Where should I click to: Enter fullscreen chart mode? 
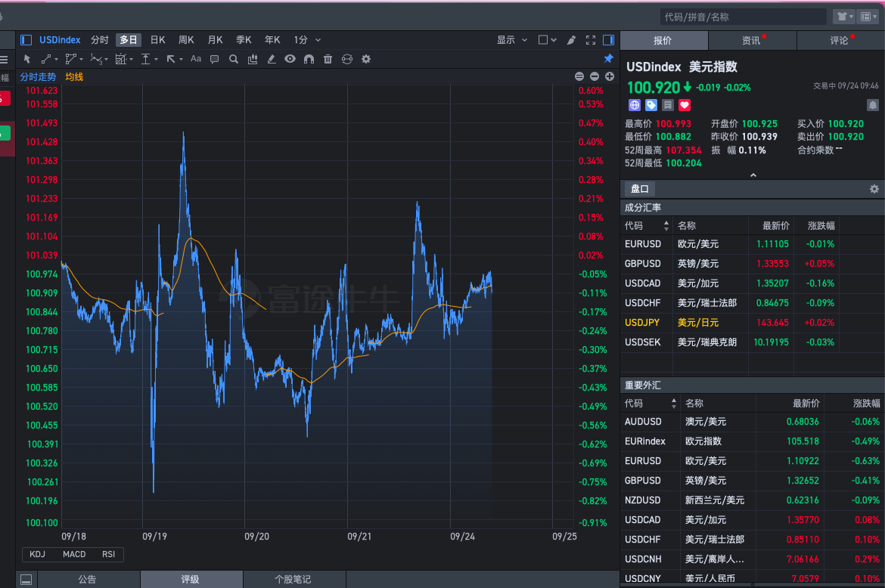pos(590,40)
